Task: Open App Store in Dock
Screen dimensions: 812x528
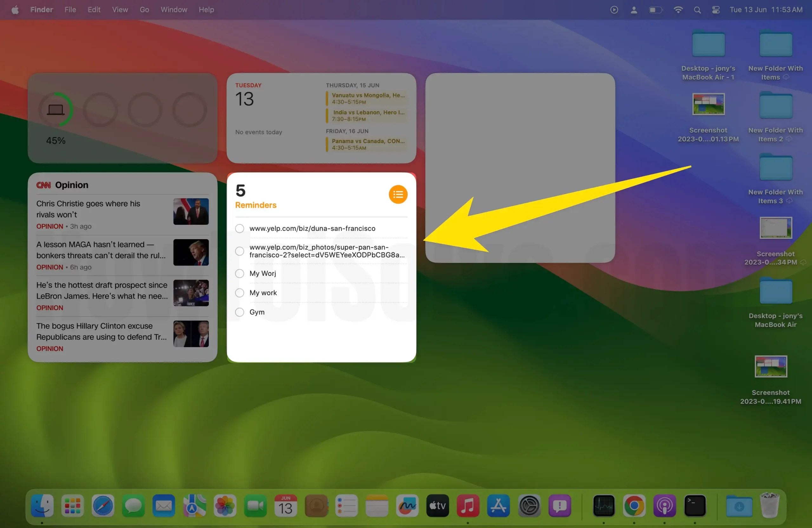Action: (498, 505)
